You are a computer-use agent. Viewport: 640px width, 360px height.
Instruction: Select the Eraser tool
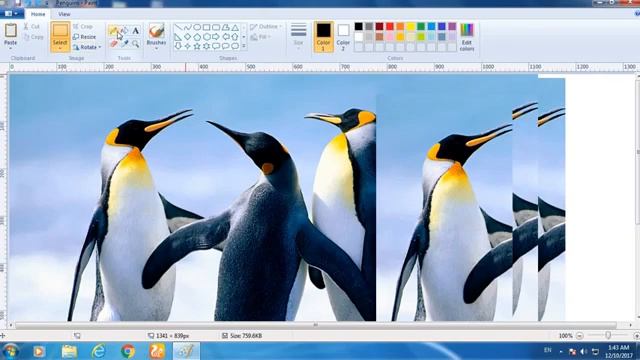pyautogui.click(x=113, y=43)
